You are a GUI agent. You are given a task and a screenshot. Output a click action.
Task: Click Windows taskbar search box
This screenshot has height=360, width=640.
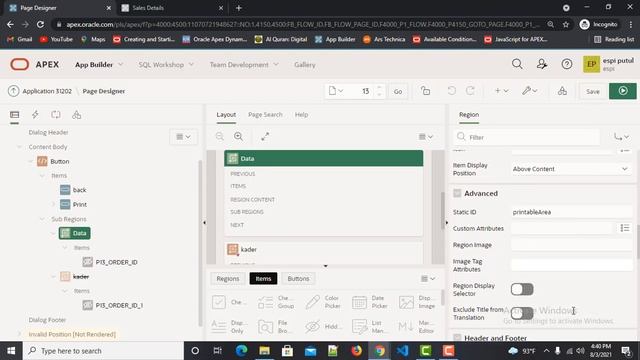[x=103, y=351]
